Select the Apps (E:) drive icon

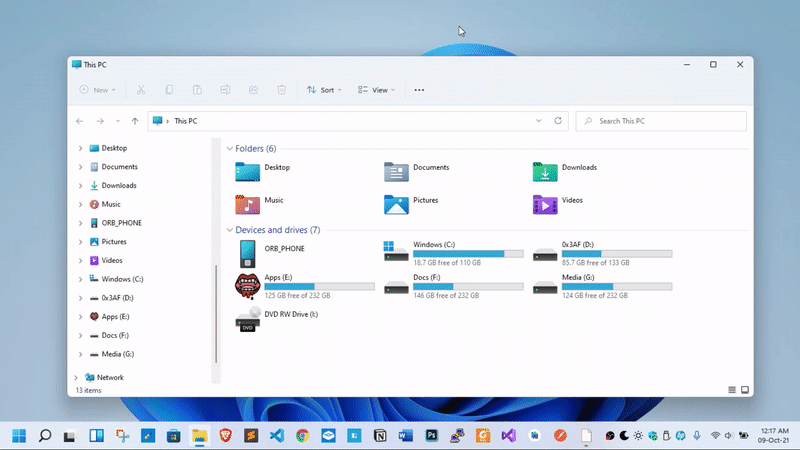pyautogui.click(x=247, y=286)
